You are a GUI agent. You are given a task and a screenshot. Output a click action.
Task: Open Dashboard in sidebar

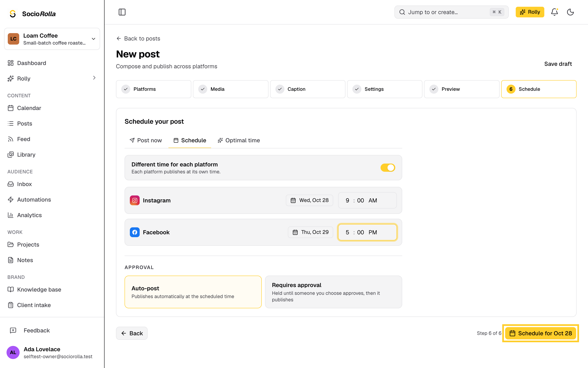pyautogui.click(x=52, y=63)
